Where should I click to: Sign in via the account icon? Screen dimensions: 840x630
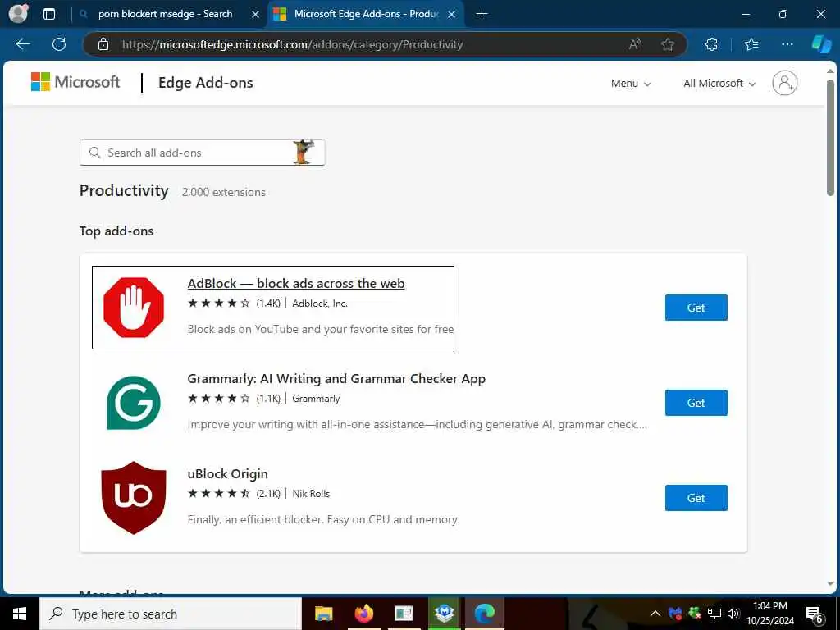tap(785, 83)
